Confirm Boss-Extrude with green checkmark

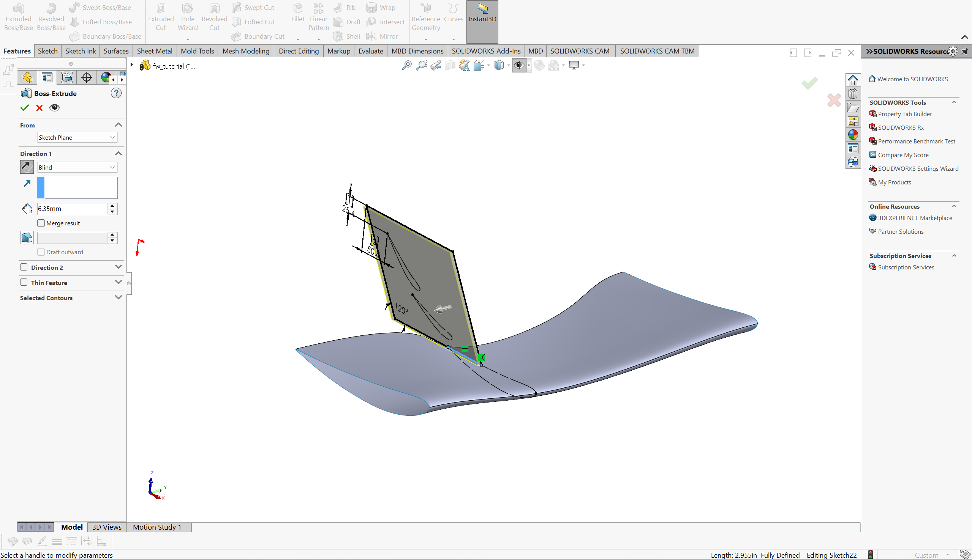point(25,108)
